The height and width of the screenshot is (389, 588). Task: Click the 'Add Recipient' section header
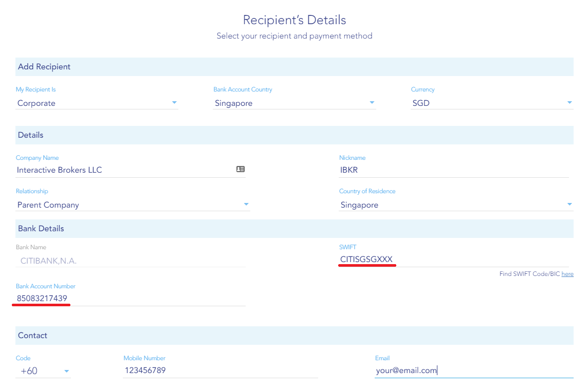[x=295, y=67]
